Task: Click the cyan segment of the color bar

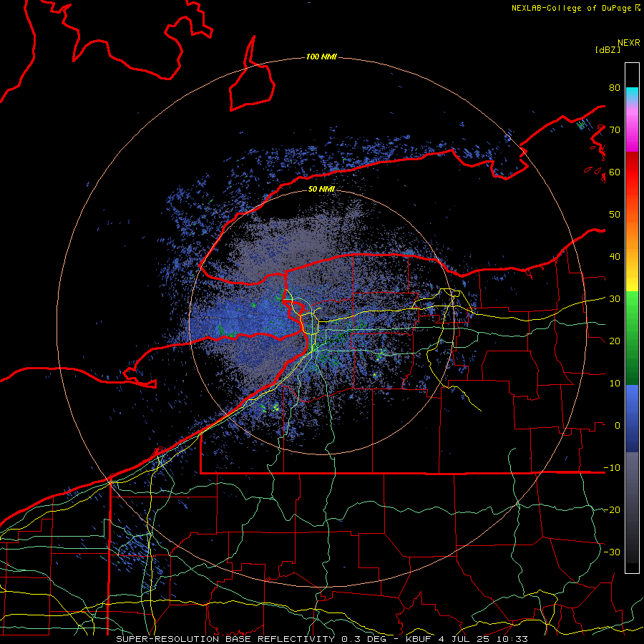Action: tap(632, 94)
